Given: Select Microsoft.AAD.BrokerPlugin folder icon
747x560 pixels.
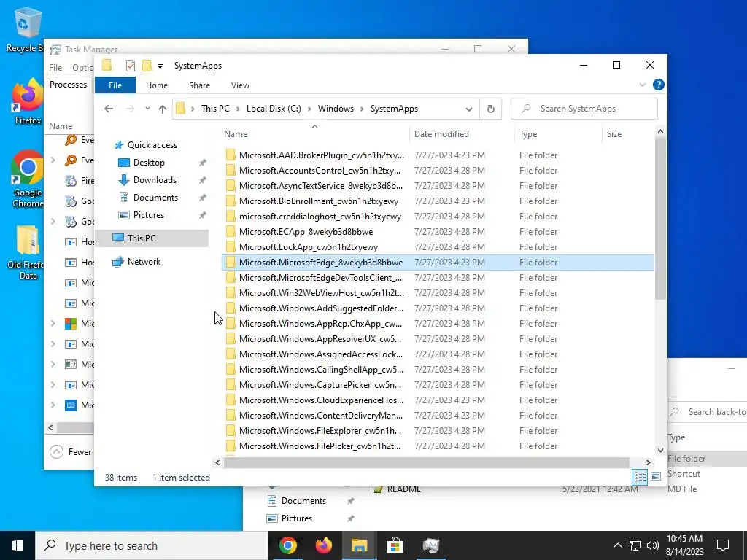Looking at the screenshot, I should 231,155.
